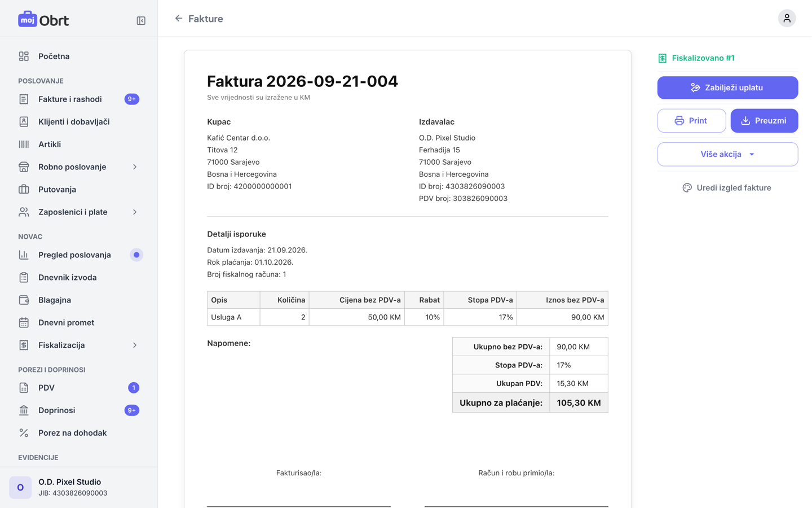Click the moj Obrt logo
Screen dimensions: 812x508
point(43,20)
